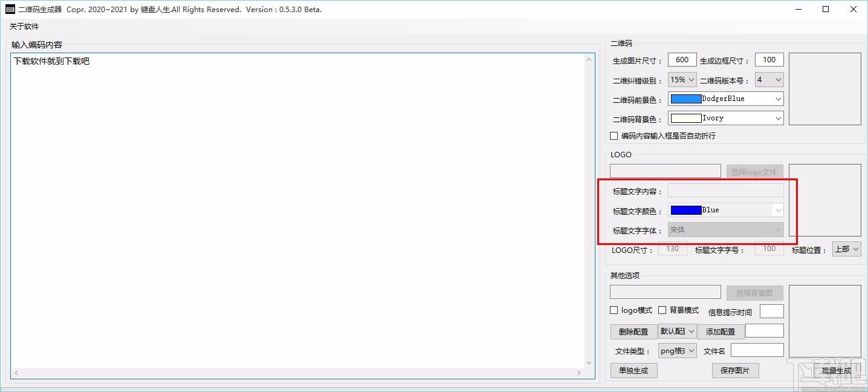This screenshot has height=392, width=868.
Task: Click the app icon in title bar
Action: coord(10,9)
